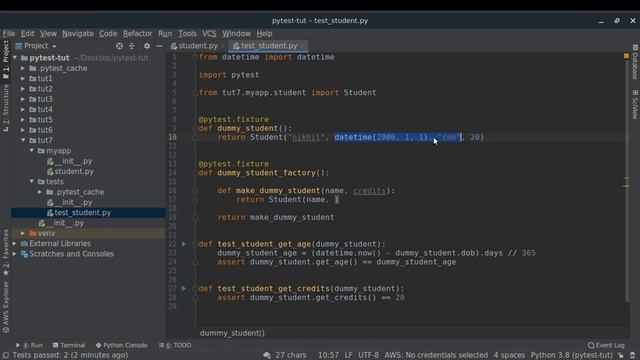Select the tut4 folder row
640x360 pixels.
(x=88, y=109)
